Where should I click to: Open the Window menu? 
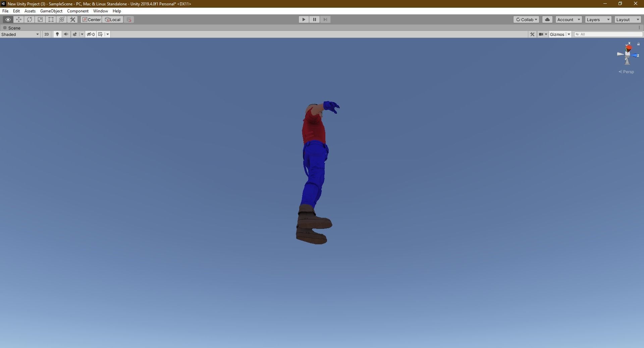pyautogui.click(x=101, y=11)
